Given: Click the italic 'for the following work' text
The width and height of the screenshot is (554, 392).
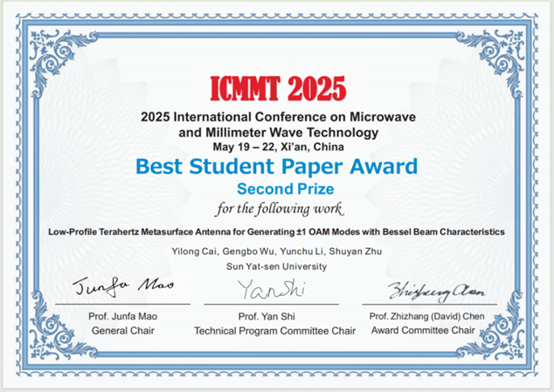Looking at the screenshot, I should [x=277, y=210].
